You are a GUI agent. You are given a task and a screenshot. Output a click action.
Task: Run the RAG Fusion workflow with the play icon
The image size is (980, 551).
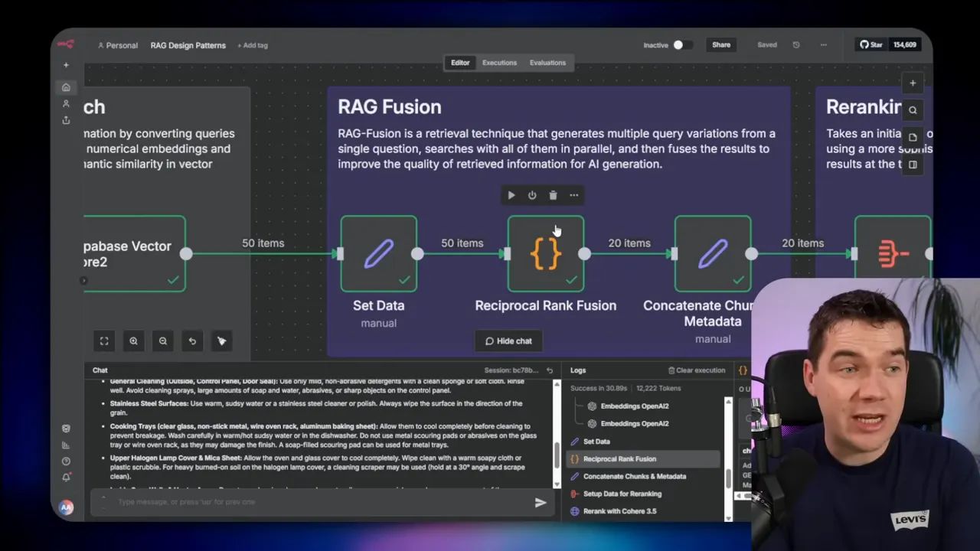(x=511, y=195)
